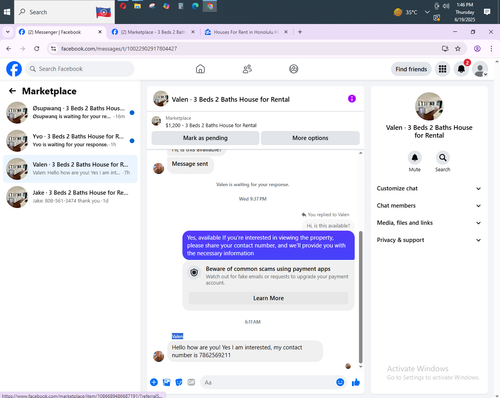Send a thumbs-up like
500x398 pixels.
pos(356,382)
